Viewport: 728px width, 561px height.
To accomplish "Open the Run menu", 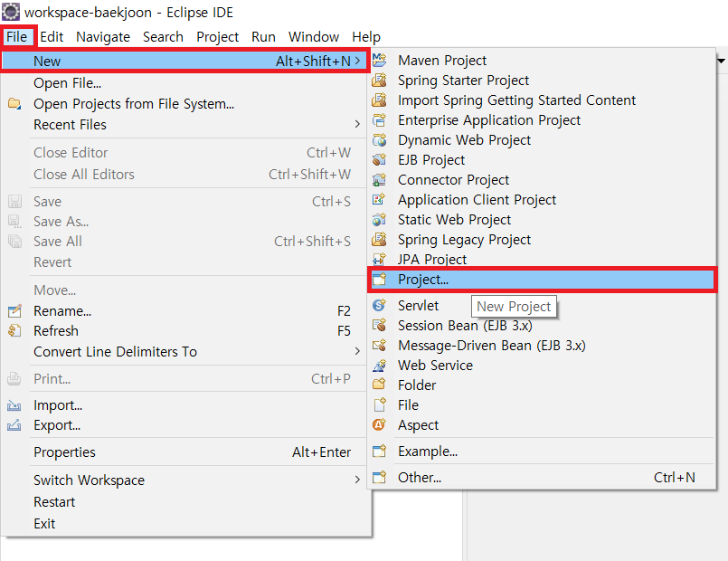I will [263, 37].
